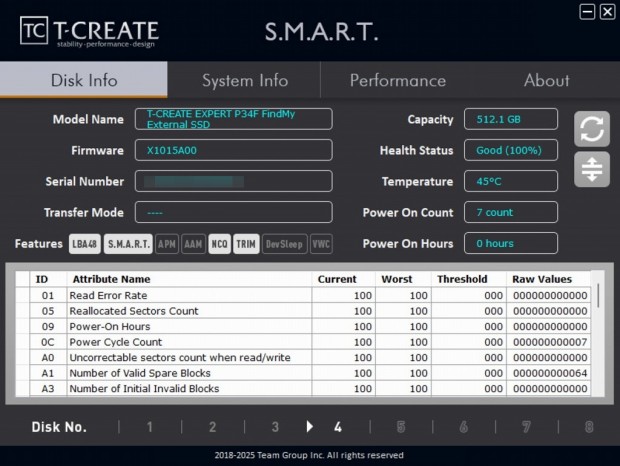Image resolution: width=620 pixels, height=466 pixels.
Task: Click the Raw Values column header
Action: pos(549,279)
